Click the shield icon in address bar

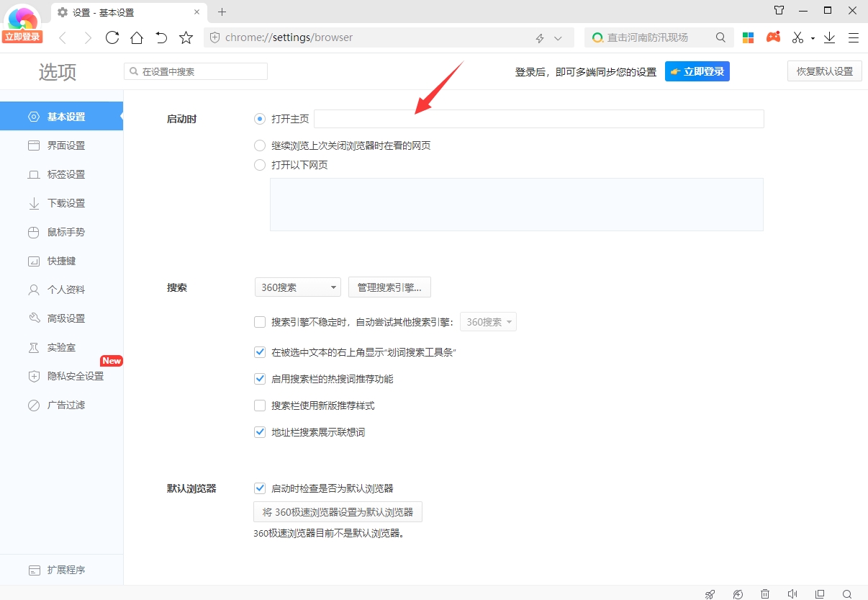coord(214,37)
